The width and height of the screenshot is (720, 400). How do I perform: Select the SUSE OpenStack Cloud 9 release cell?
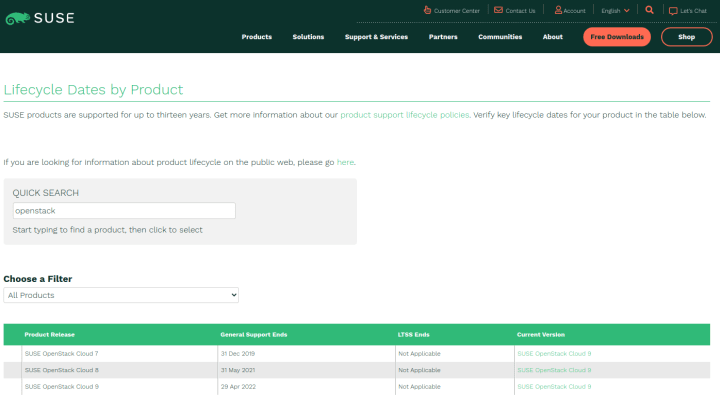62,387
